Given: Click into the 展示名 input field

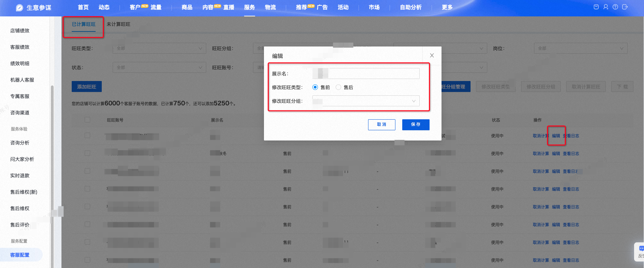Looking at the screenshot, I should 366,73.
